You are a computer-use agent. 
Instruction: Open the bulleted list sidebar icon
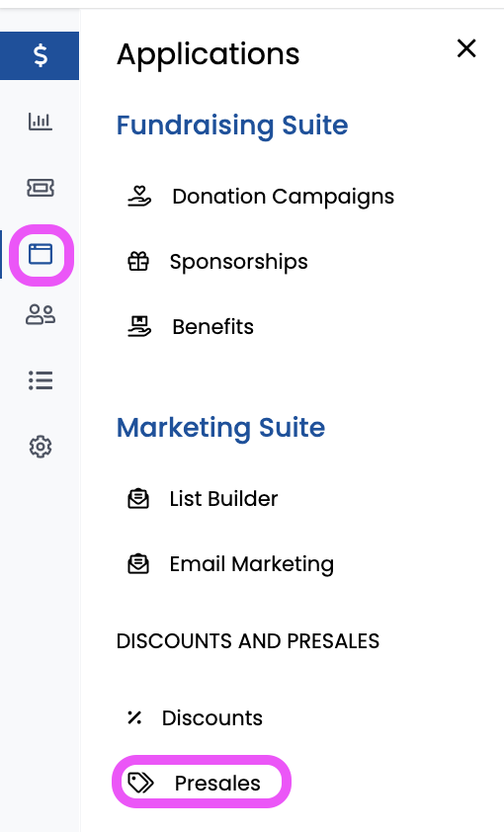coord(41,380)
